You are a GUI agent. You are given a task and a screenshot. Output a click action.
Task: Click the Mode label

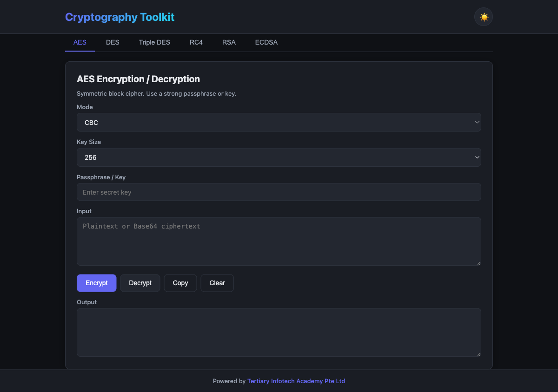85,107
